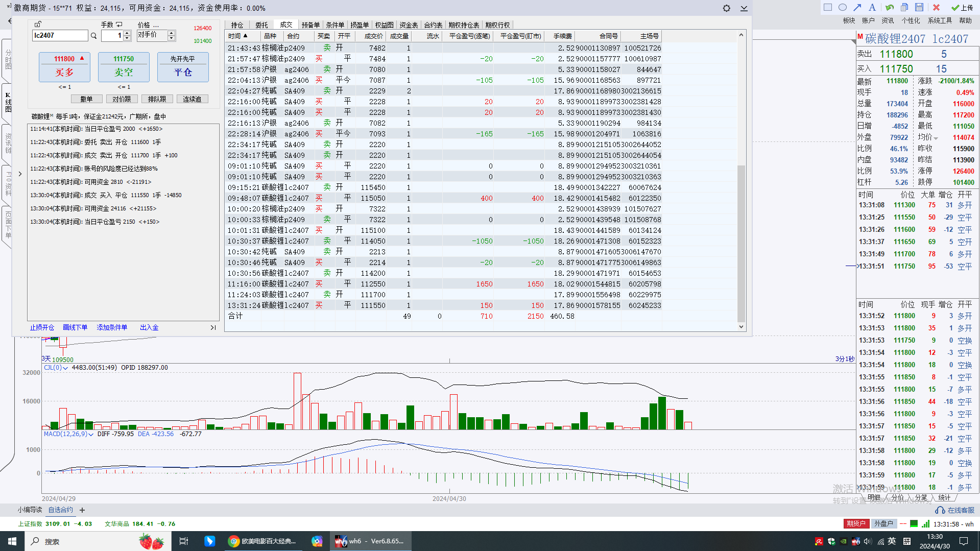Viewport: 980px width, 551px height.
Task: Open the 系统工具 menu
Action: click(940, 20)
